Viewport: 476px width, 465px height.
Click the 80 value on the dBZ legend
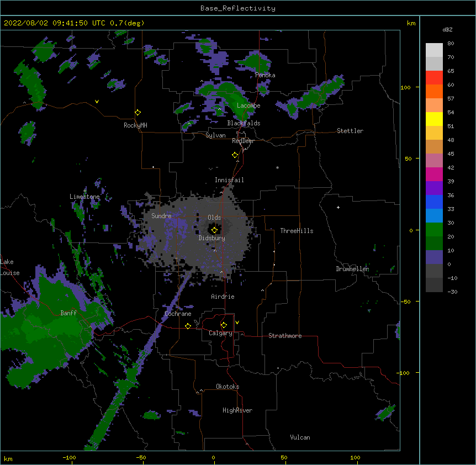coord(451,44)
